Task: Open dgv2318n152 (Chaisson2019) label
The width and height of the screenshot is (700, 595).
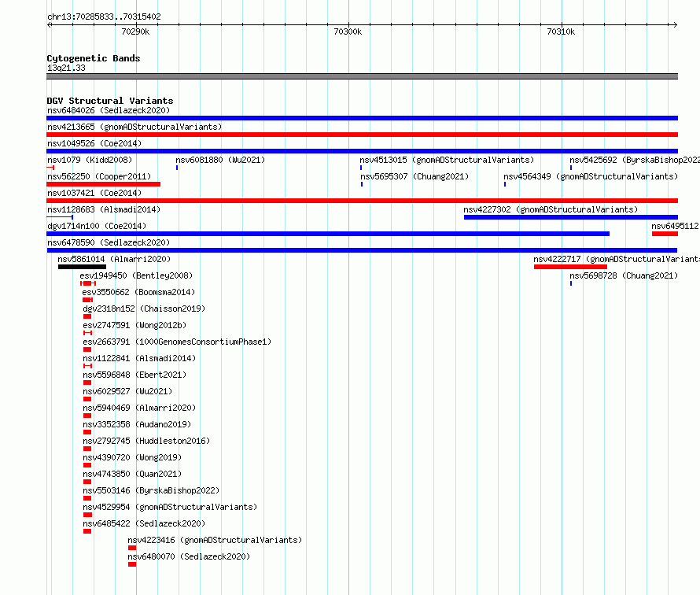Action: [144, 309]
